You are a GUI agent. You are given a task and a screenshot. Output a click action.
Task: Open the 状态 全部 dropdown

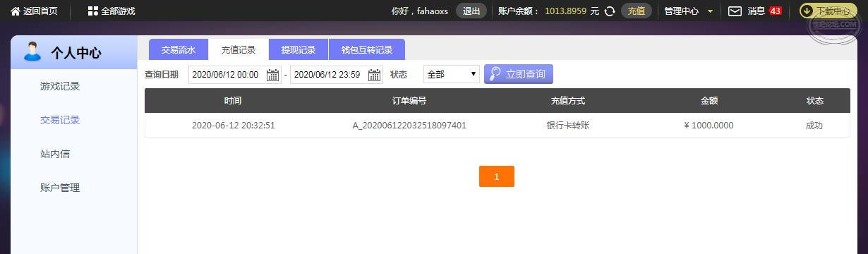click(x=452, y=74)
